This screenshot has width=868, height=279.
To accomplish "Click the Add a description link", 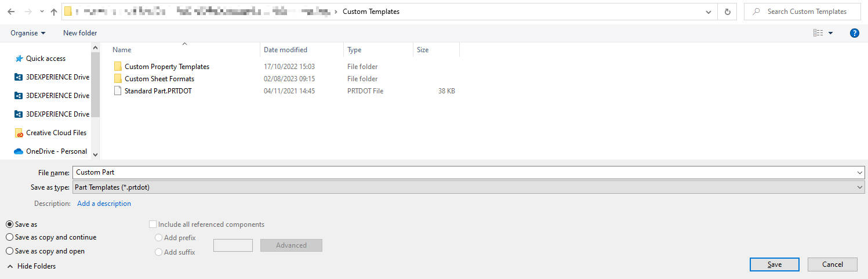I will pyautogui.click(x=104, y=204).
